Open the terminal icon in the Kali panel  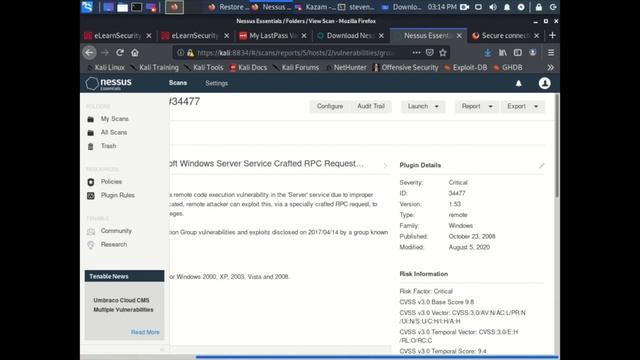pyautogui.click(x=136, y=7)
